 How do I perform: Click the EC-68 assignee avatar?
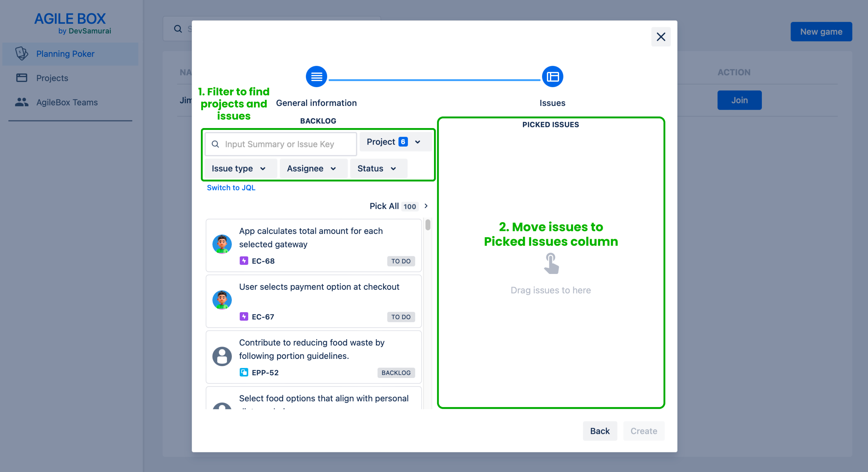point(222,244)
